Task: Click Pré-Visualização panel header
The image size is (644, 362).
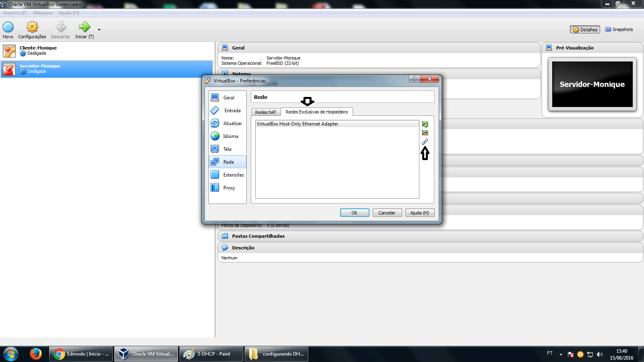Action: pos(592,48)
